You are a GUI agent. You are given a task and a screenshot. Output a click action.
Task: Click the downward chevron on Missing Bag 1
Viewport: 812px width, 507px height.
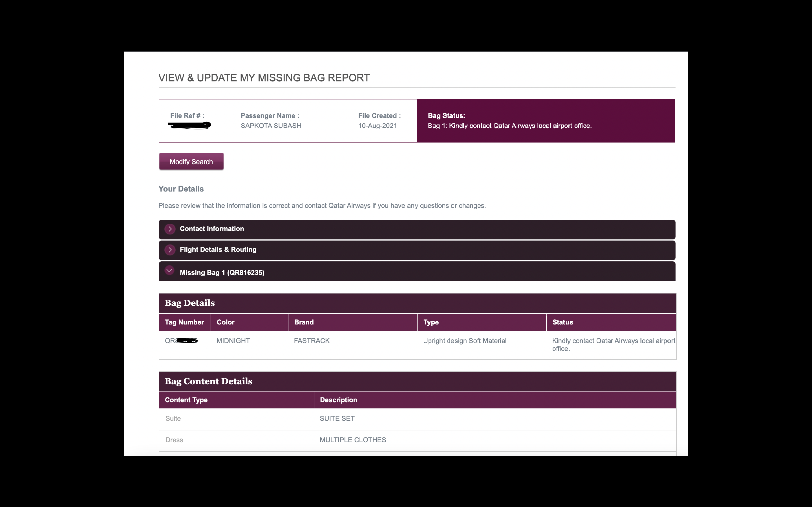click(x=169, y=271)
